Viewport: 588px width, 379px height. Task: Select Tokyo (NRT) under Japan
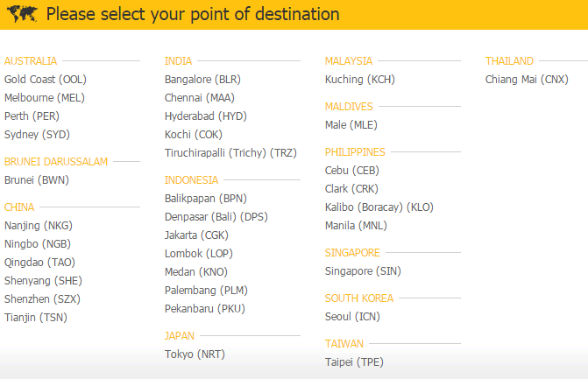(195, 354)
